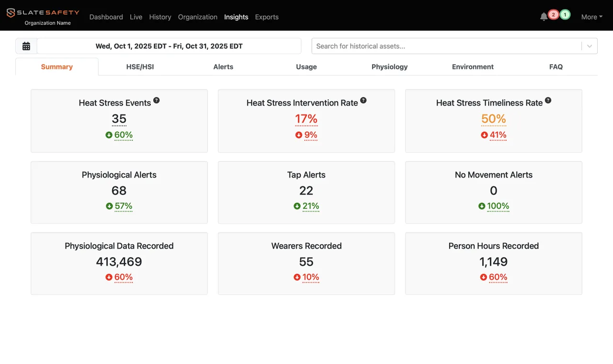613x364 pixels.
Task: Click the 10% change under Wearers Recorded
Action: coord(311,277)
